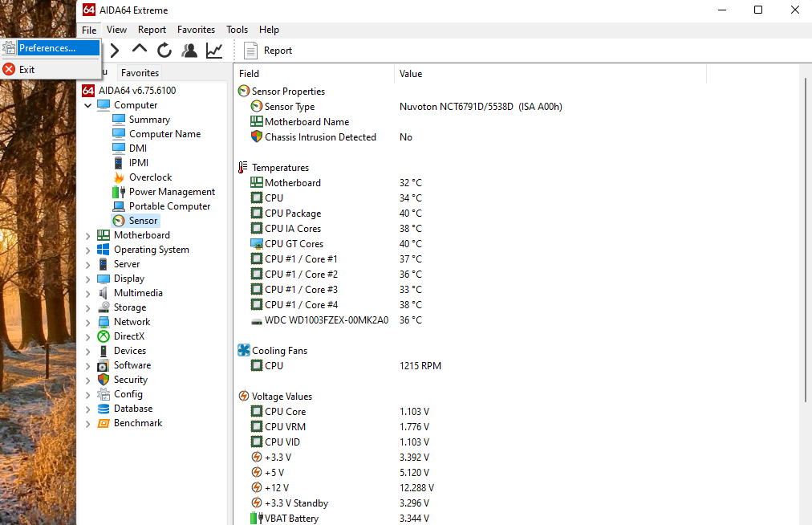Select Summary in the Computer tree
812x525 pixels.
point(149,119)
